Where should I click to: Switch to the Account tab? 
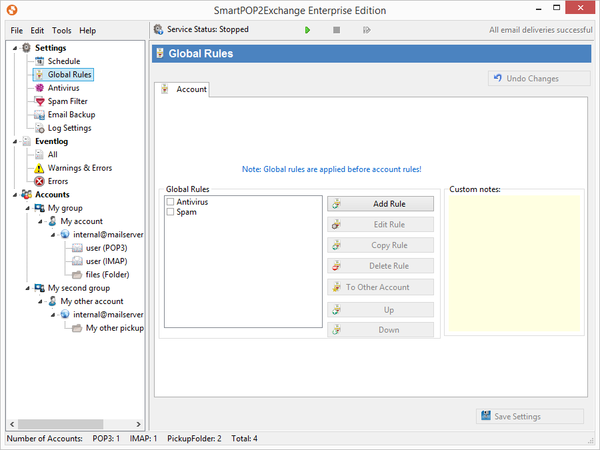coord(185,90)
